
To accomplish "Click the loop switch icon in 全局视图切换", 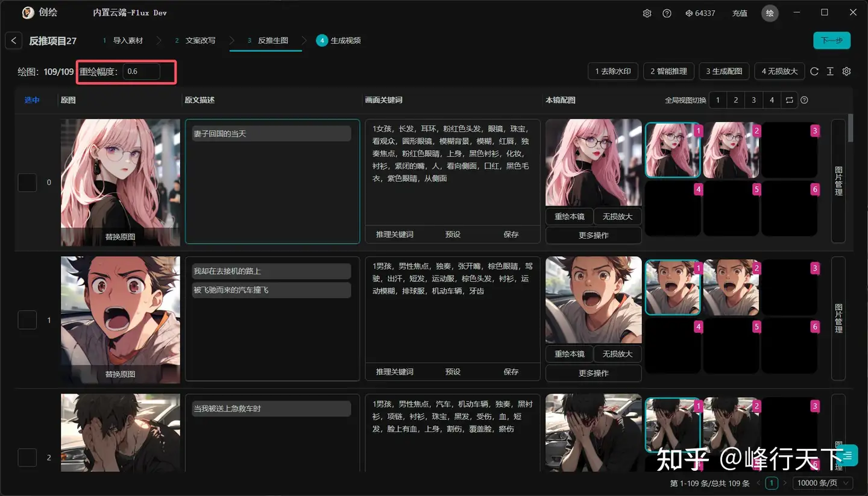I will [x=789, y=100].
